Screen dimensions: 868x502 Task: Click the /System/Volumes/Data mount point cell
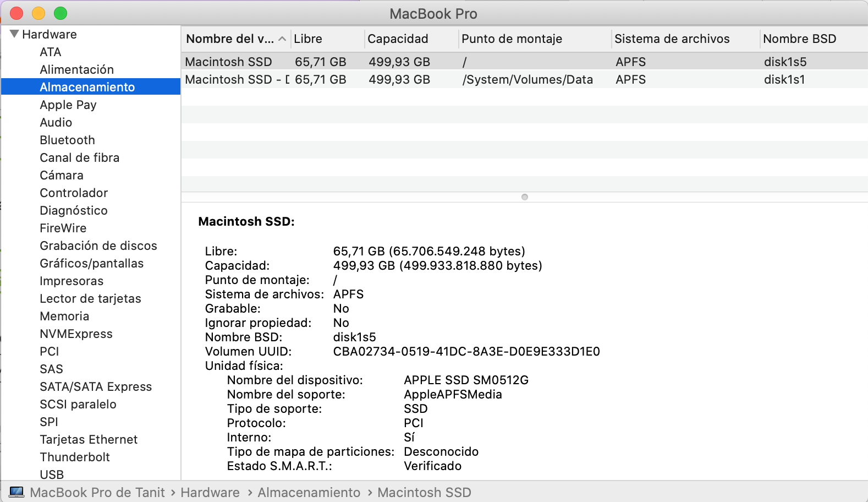pyautogui.click(x=528, y=79)
